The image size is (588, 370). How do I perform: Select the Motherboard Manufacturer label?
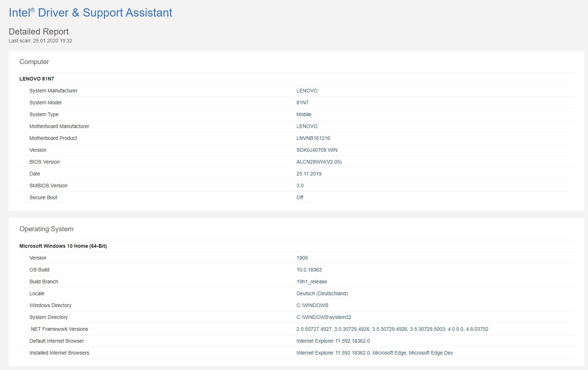pos(59,126)
